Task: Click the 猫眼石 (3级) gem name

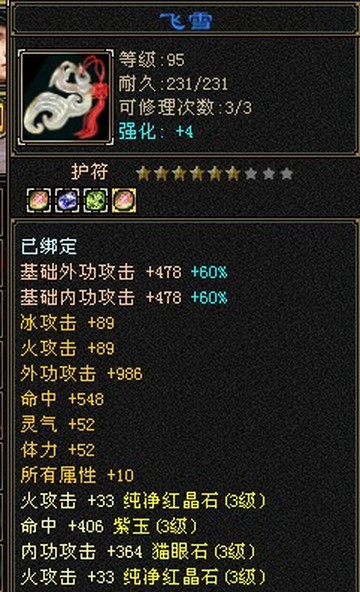Action: 204,552
